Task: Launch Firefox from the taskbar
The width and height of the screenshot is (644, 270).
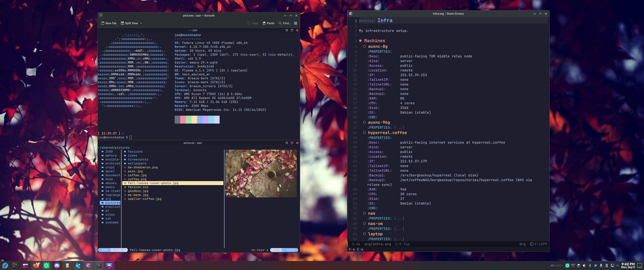Action: click(36, 265)
